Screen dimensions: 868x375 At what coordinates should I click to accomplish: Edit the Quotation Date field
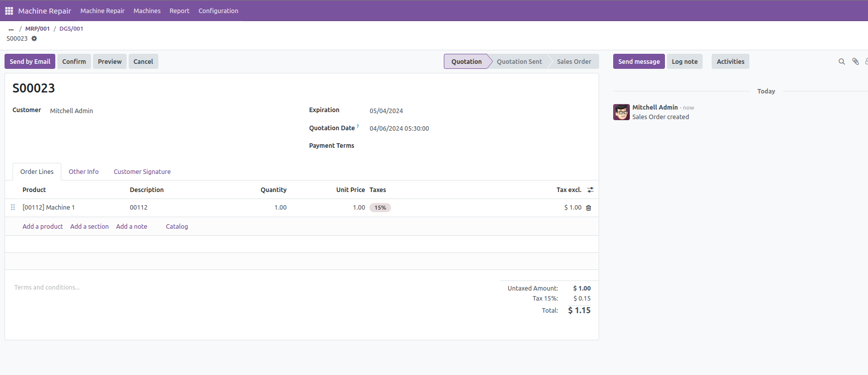(480, 128)
